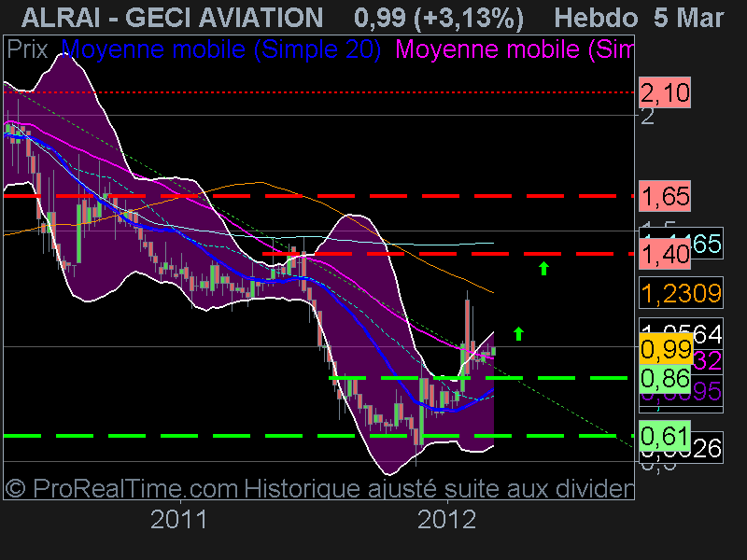Click blue Moyenne mobile (Simple 20) legend
The image size is (747, 560).
tap(221, 49)
